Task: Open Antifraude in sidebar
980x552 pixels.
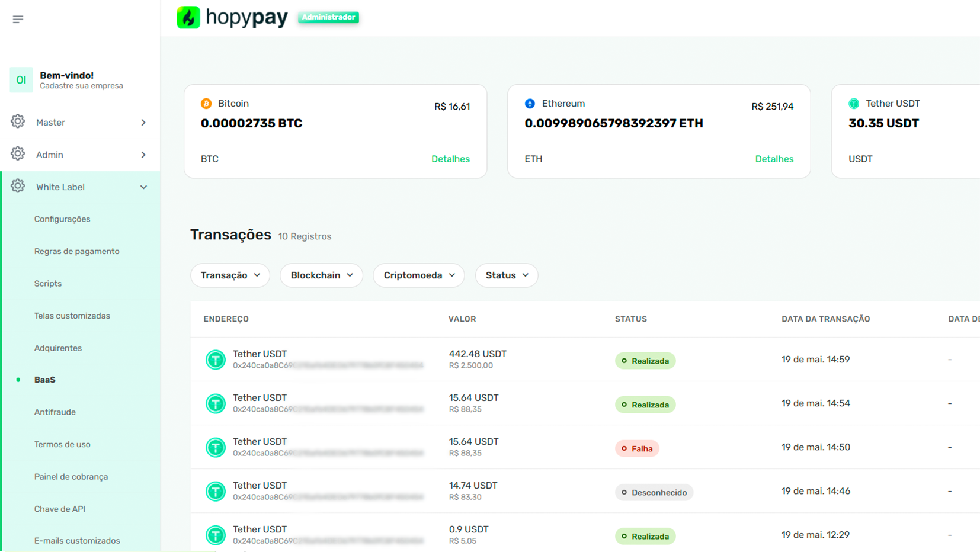Action: pyautogui.click(x=55, y=412)
